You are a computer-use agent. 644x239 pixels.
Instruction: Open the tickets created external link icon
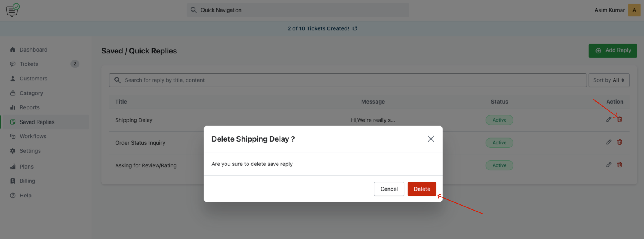coord(355,28)
